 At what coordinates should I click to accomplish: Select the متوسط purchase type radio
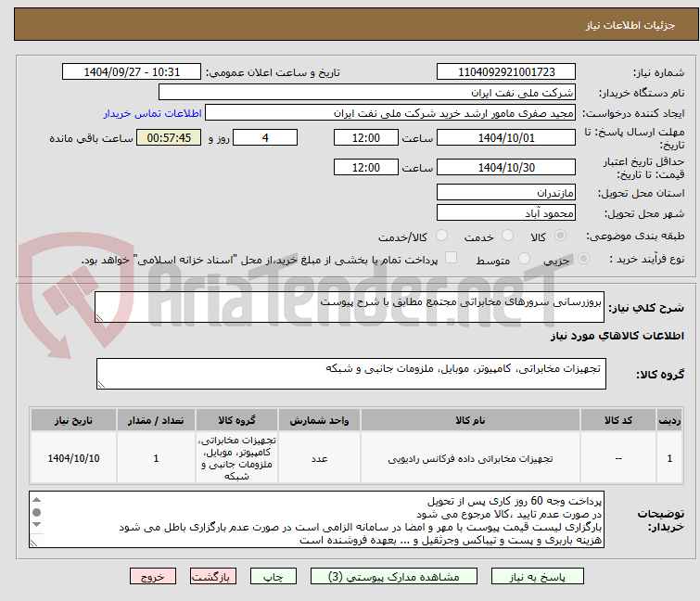(x=524, y=259)
